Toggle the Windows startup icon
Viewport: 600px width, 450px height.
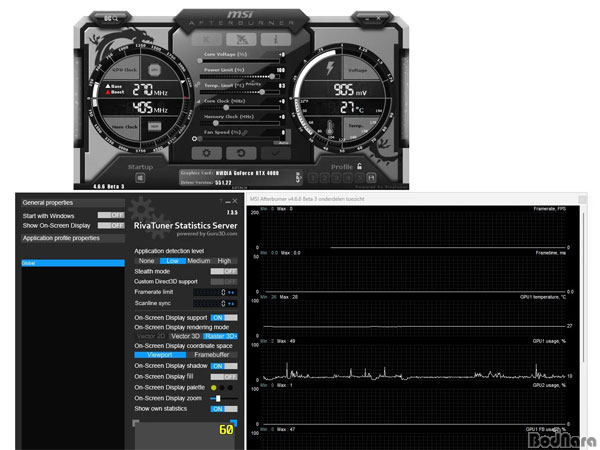[141, 179]
